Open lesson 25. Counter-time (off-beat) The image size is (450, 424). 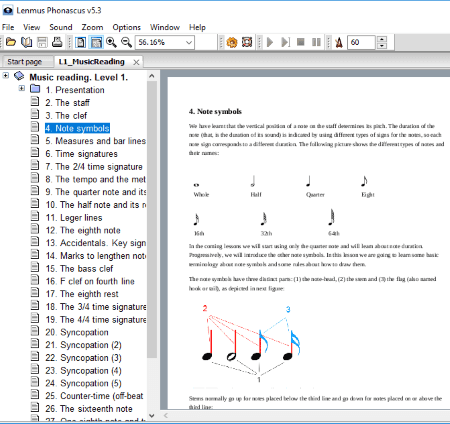(x=94, y=396)
